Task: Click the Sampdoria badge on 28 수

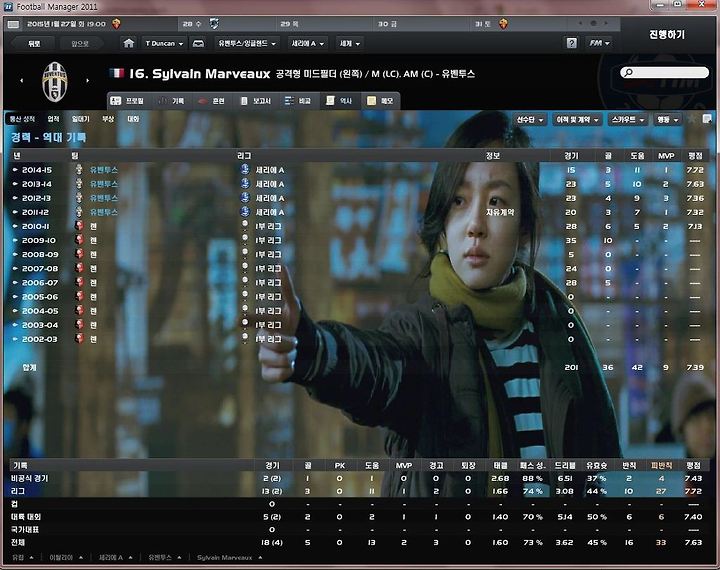Action: click(214, 24)
